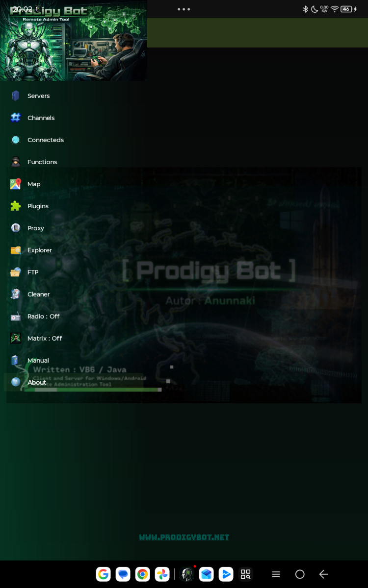Open the Google app in the dock
The image size is (368, 588).
104,574
